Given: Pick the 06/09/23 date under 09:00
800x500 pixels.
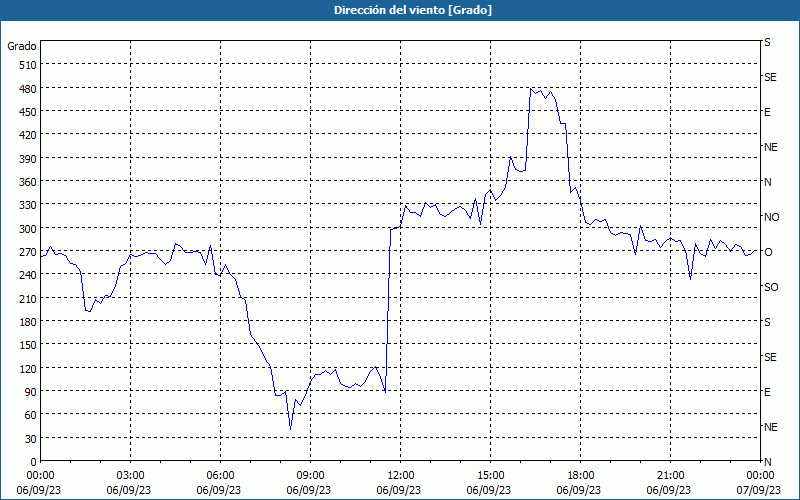Looking at the screenshot, I should point(309,490).
